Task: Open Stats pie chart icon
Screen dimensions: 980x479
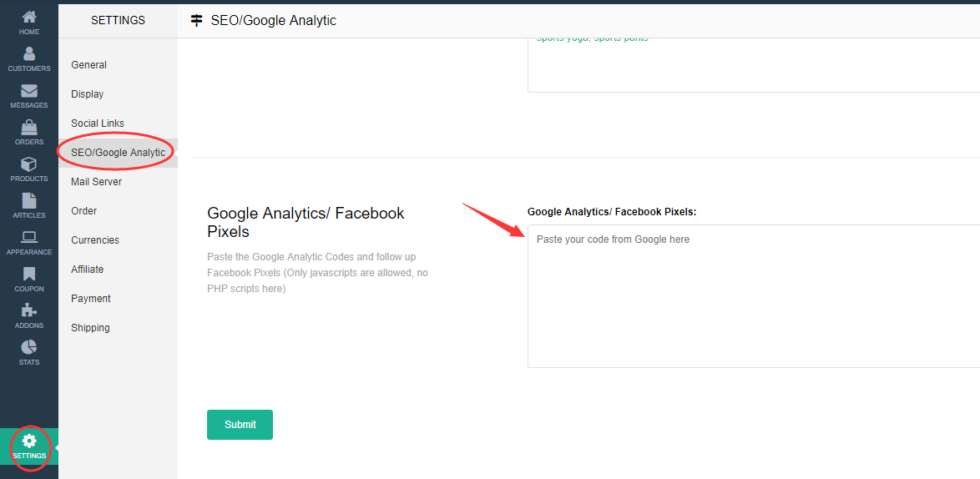Action: (29, 347)
